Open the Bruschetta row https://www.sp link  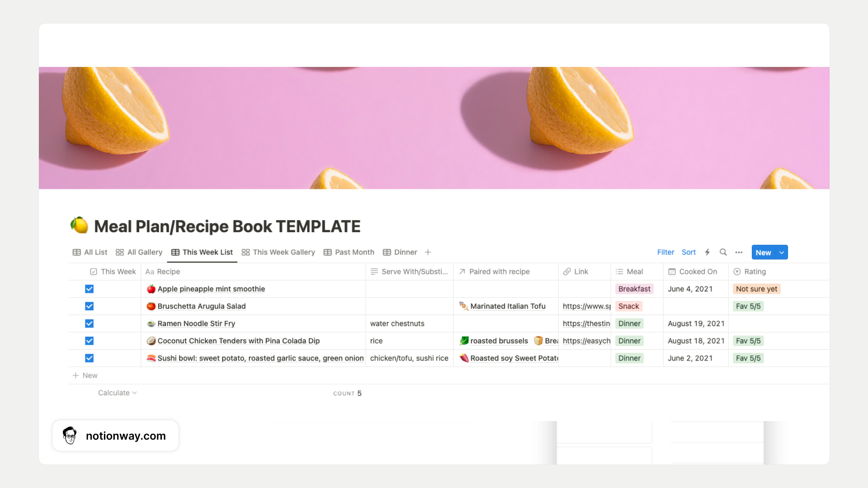coord(586,306)
